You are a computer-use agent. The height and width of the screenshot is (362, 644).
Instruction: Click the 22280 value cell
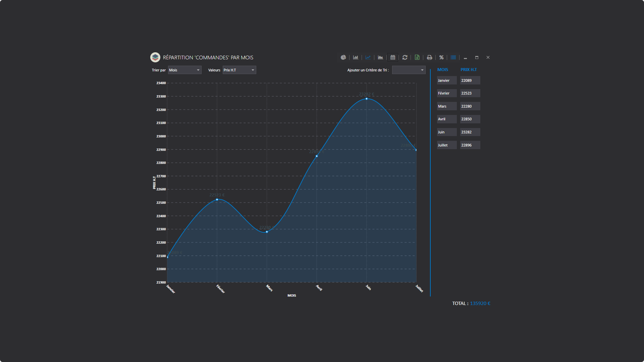pos(470,106)
